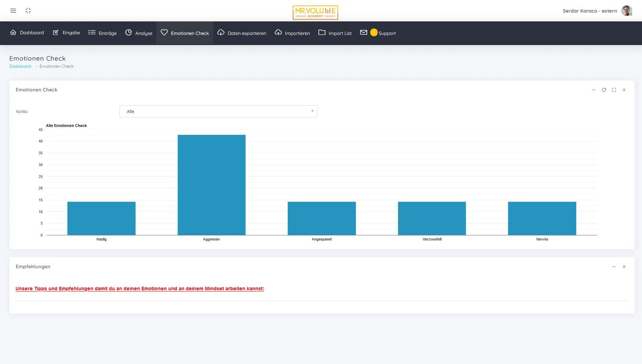The height and width of the screenshot is (364, 642).
Task: Click the Dashboard home icon
Action: [x=13, y=32]
